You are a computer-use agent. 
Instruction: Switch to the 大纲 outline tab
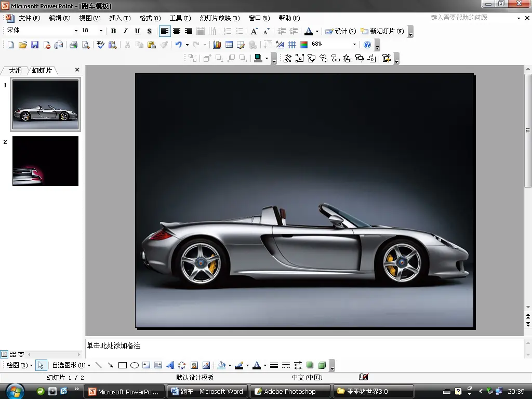point(15,70)
